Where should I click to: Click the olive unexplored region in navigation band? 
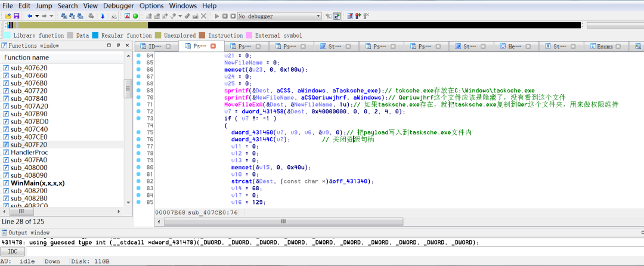[x=83, y=25]
